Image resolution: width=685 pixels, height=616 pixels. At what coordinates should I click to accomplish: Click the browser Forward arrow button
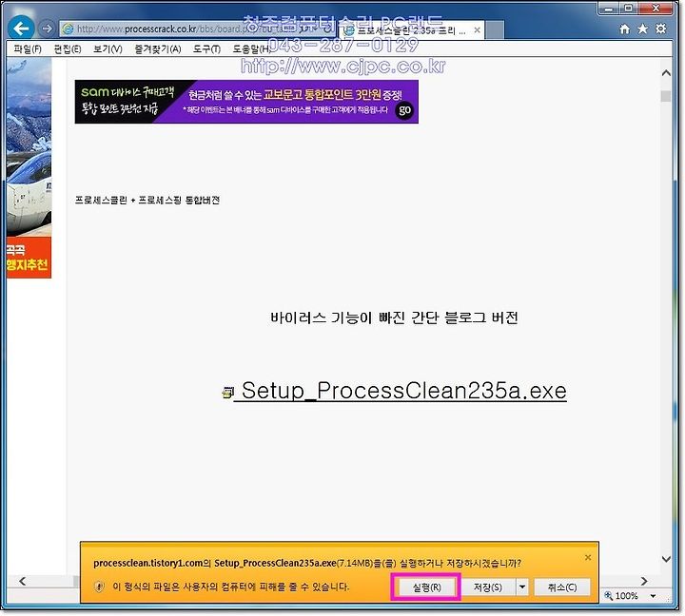coord(47,29)
